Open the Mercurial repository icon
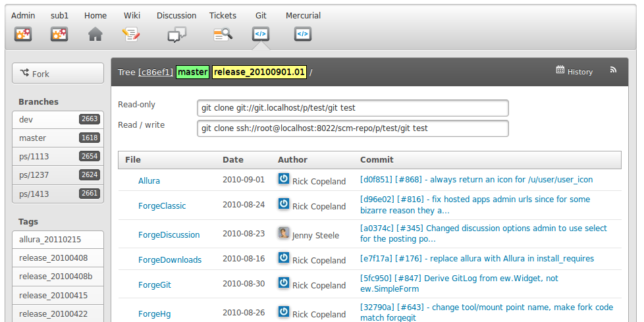This screenshot has width=644, height=322. [x=303, y=34]
